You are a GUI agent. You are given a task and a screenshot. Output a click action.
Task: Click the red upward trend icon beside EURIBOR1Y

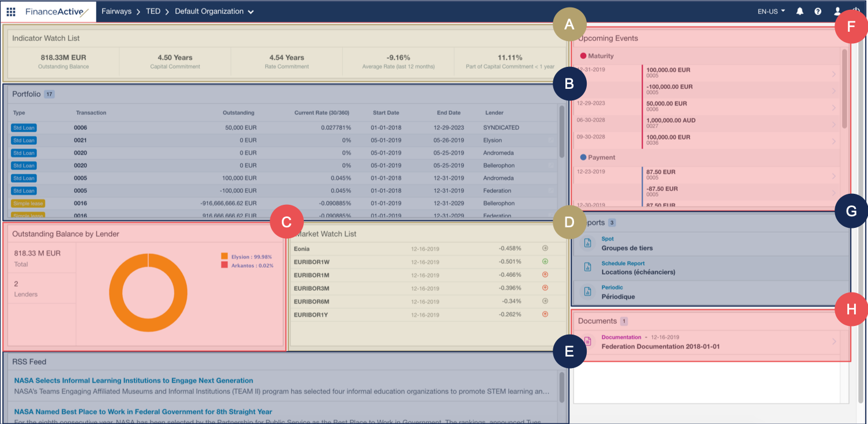coord(545,314)
